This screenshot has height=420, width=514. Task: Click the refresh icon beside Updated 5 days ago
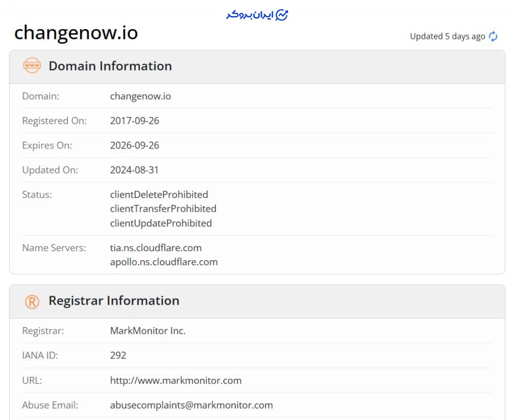pyautogui.click(x=493, y=37)
